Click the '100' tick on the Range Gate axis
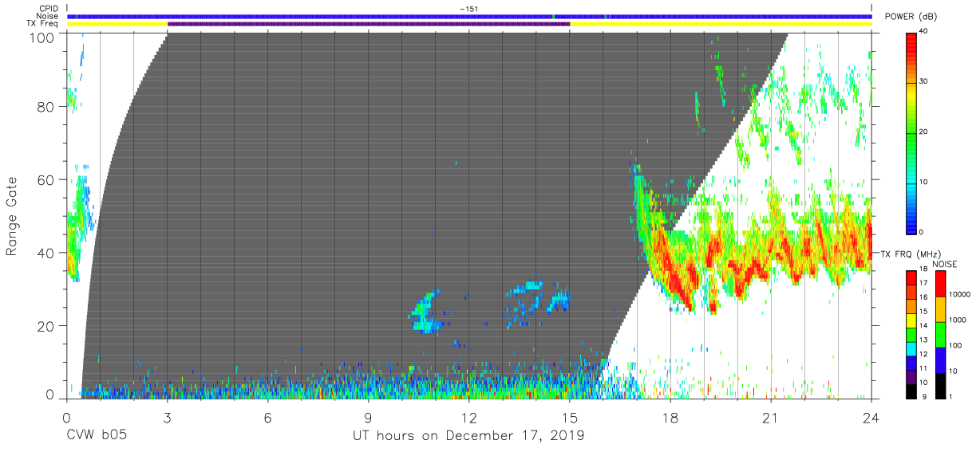This screenshot has height=452, width=980. 43,37
